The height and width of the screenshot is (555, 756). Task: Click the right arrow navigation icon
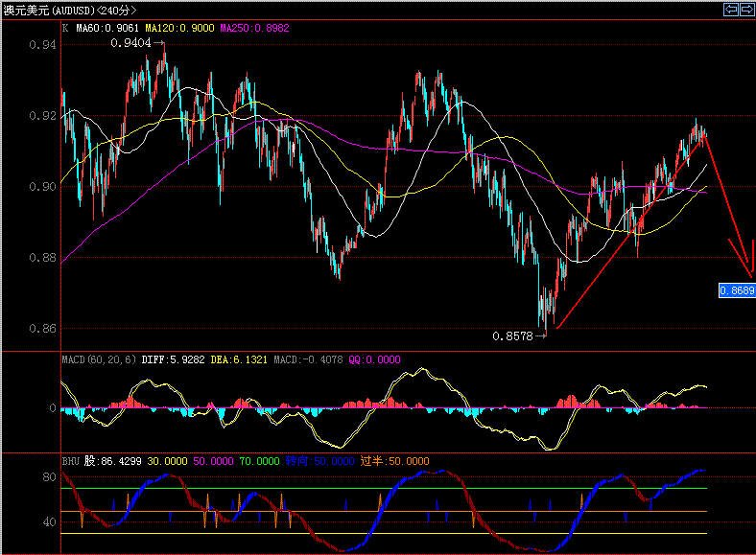pyautogui.click(x=746, y=10)
